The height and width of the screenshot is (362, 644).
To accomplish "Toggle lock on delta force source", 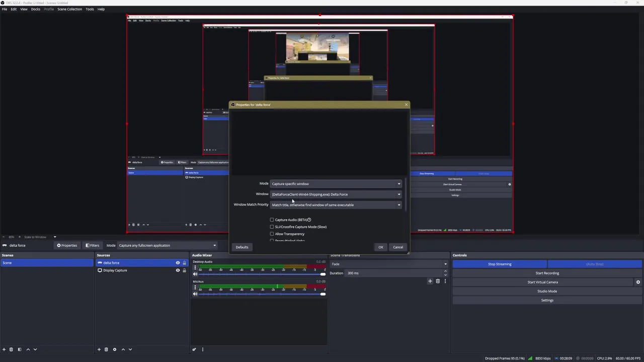I will tap(184, 263).
